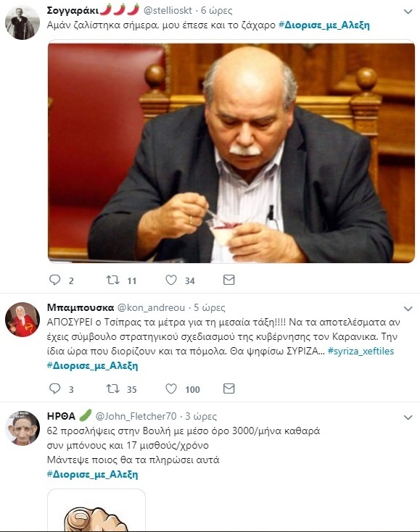Open the chevron menu on the ΗΡΘΑ tweet
Viewport: 420px width, 532px height.
coord(408,417)
